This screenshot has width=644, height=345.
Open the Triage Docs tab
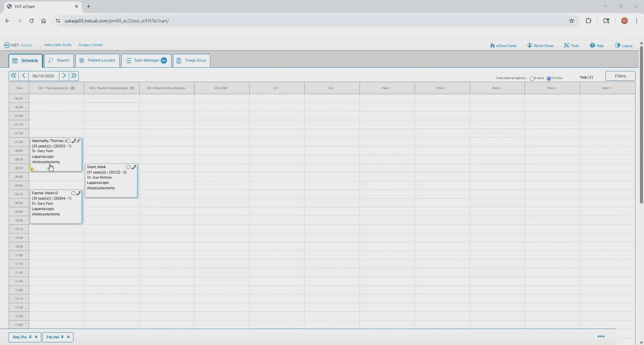click(191, 61)
